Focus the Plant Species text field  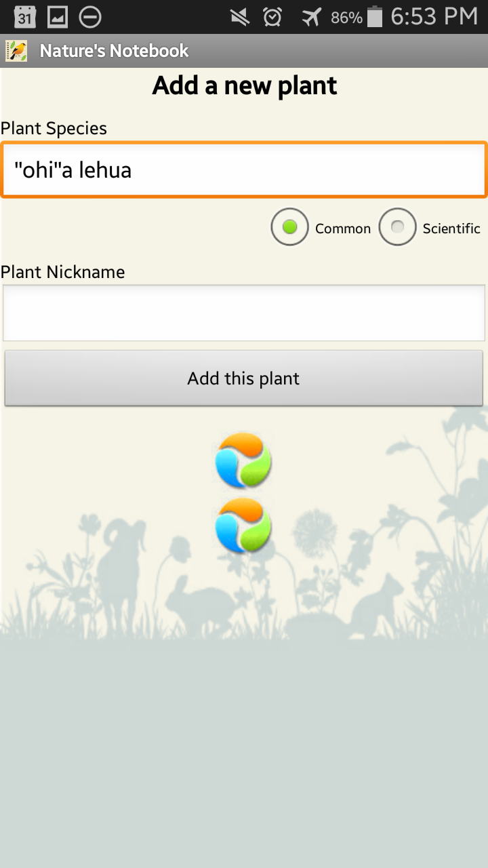[x=244, y=170]
